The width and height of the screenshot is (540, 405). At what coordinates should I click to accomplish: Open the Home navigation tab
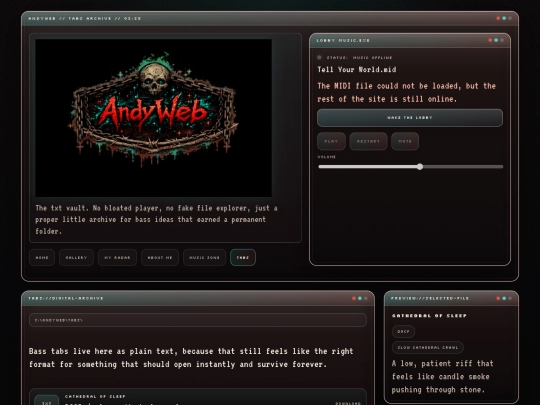[42, 257]
